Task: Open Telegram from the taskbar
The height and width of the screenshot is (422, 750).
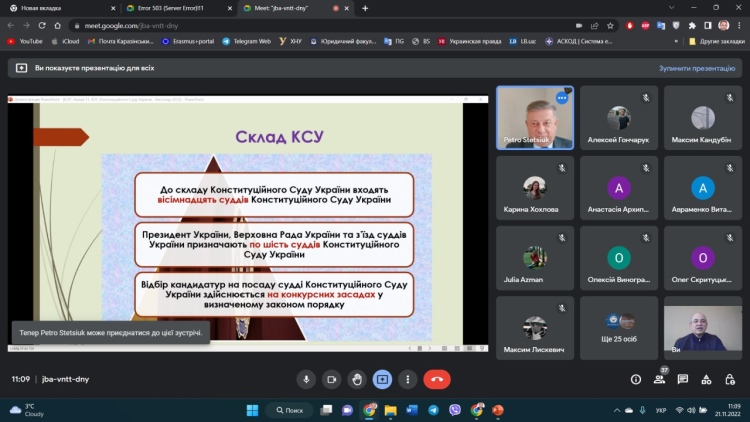Action: 433,410
